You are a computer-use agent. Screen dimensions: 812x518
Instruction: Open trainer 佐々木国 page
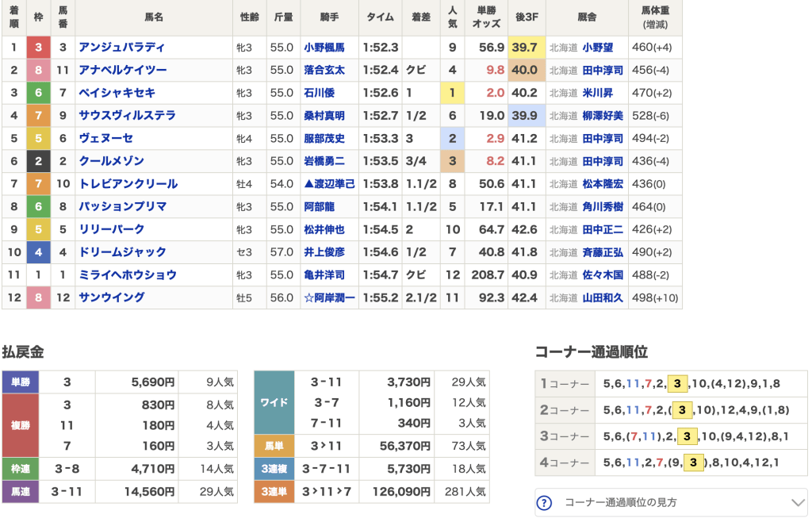(x=603, y=275)
